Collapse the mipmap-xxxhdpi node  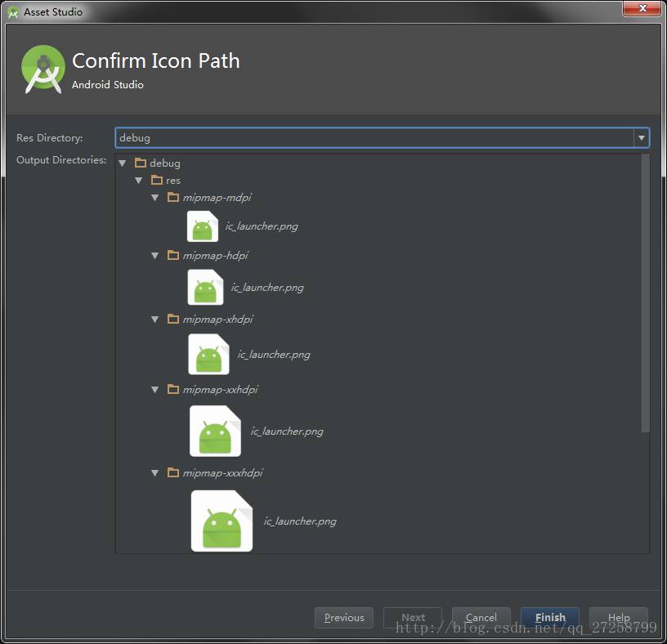(x=154, y=473)
